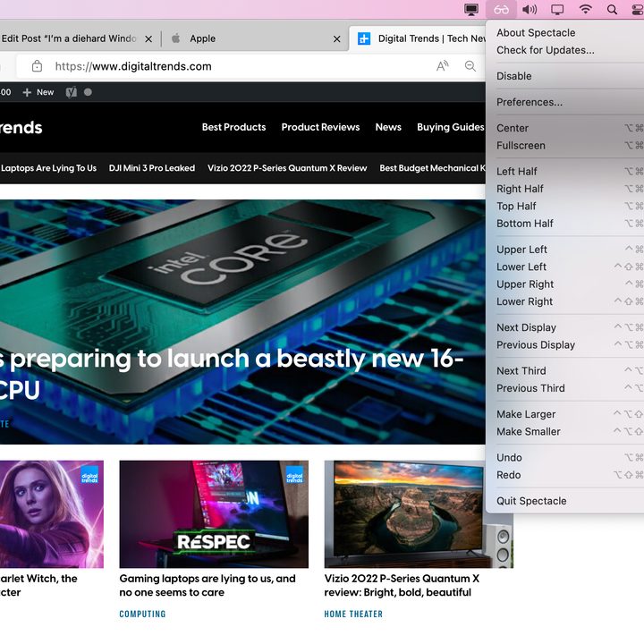
Task: Open DJI Mini 3 Pro Leaked link
Action: coord(152,168)
